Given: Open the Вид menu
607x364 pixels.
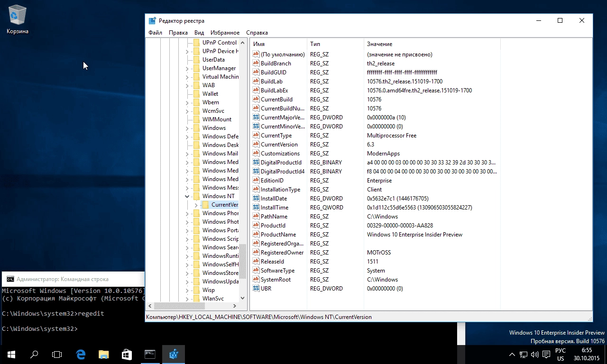Looking at the screenshot, I should coord(199,33).
